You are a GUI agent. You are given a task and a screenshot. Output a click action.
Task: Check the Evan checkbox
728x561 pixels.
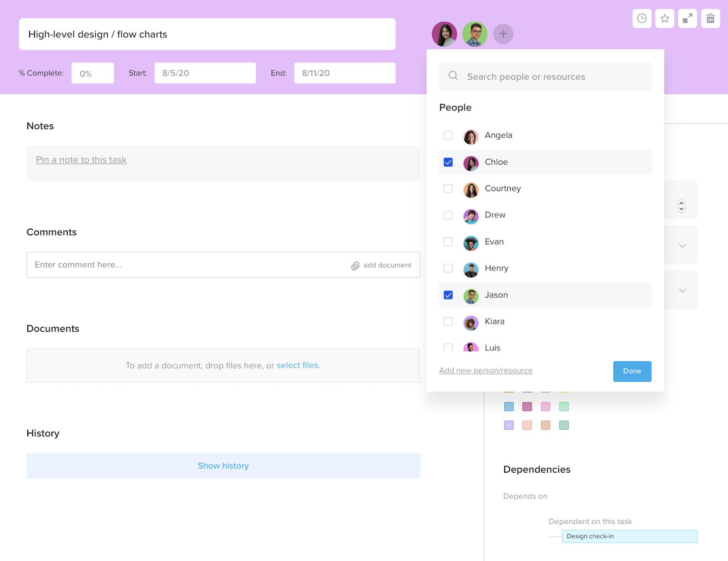pos(448,242)
